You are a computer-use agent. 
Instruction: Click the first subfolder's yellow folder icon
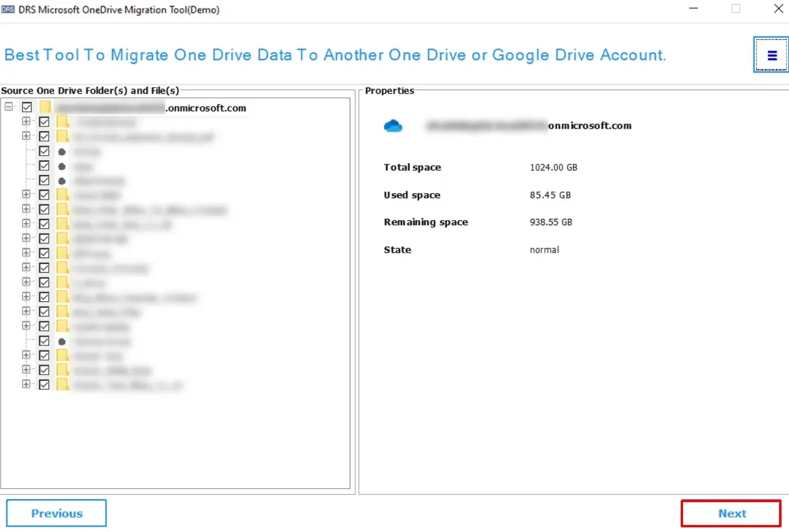(63, 122)
